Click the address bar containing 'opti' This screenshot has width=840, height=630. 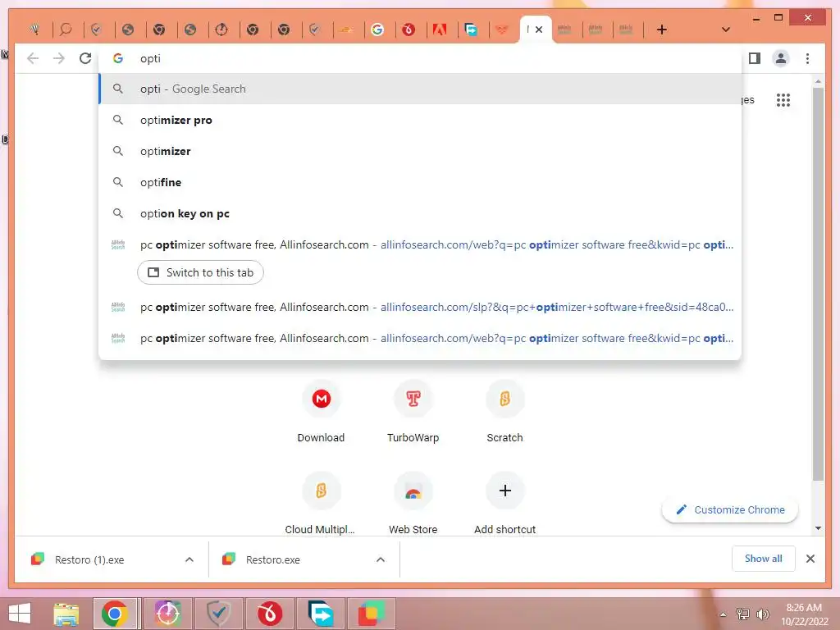tap(420, 58)
